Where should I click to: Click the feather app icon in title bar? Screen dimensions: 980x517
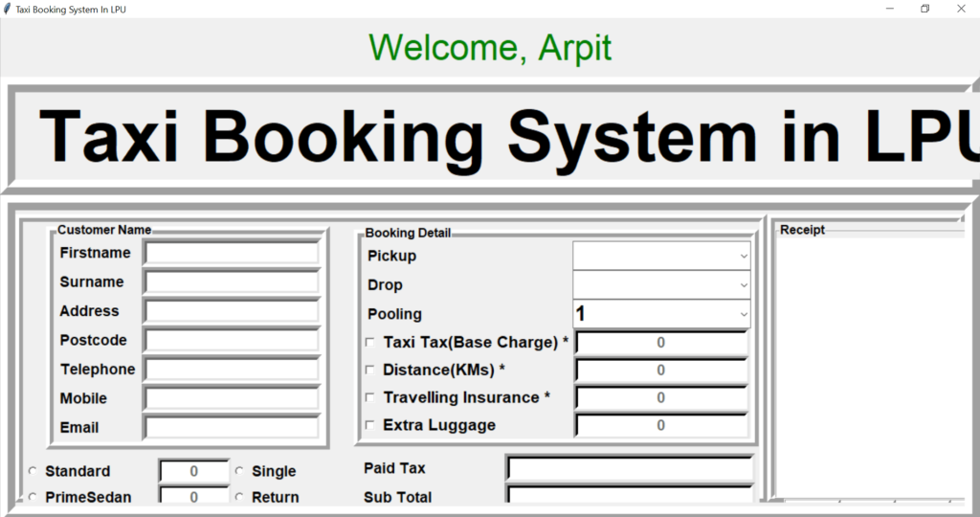pyautogui.click(x=7, y=9)
